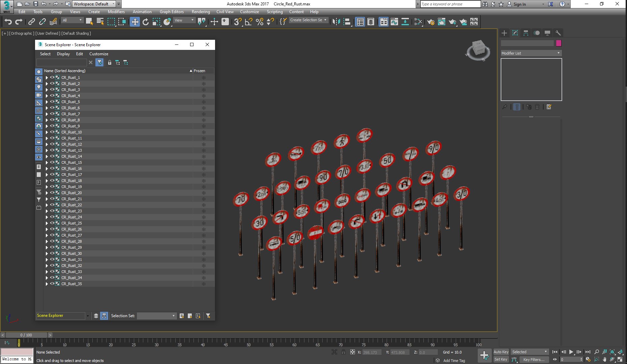Click the Add Time Tag label
The width and height of the screenshot is (627, 364).
click(x=454, y=361)
